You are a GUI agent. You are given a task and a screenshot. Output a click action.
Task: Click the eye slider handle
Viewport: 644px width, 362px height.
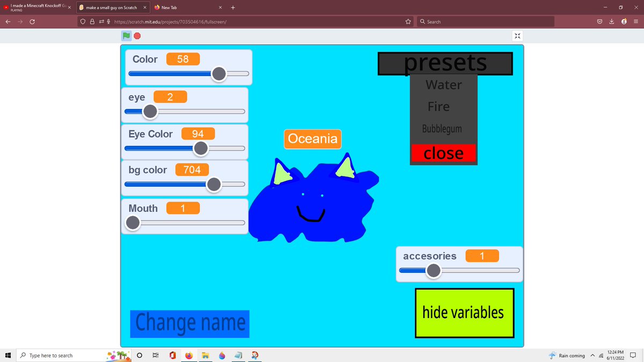click(150, 112)
